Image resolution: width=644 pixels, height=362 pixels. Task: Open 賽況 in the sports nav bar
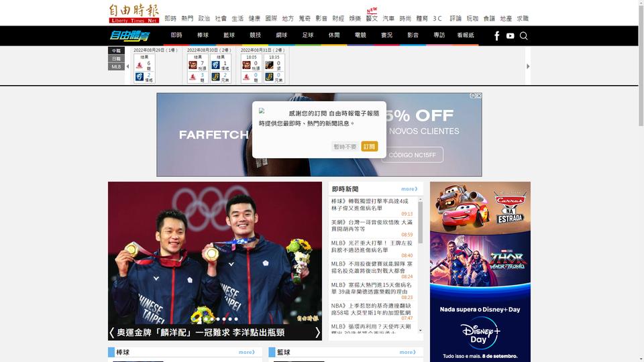pyautogui.click(x=387, y=36)
